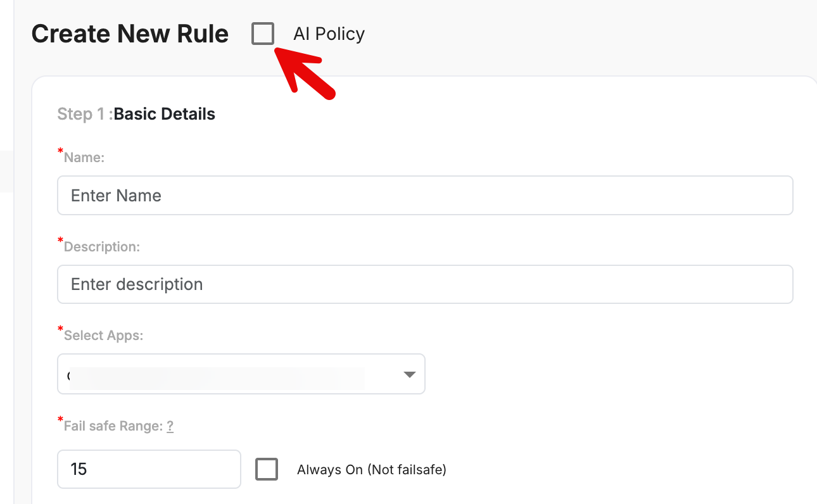The image size is (817, 504).
Task: Click the red required asterisk beside Name
Action: (x=61, y=152)
